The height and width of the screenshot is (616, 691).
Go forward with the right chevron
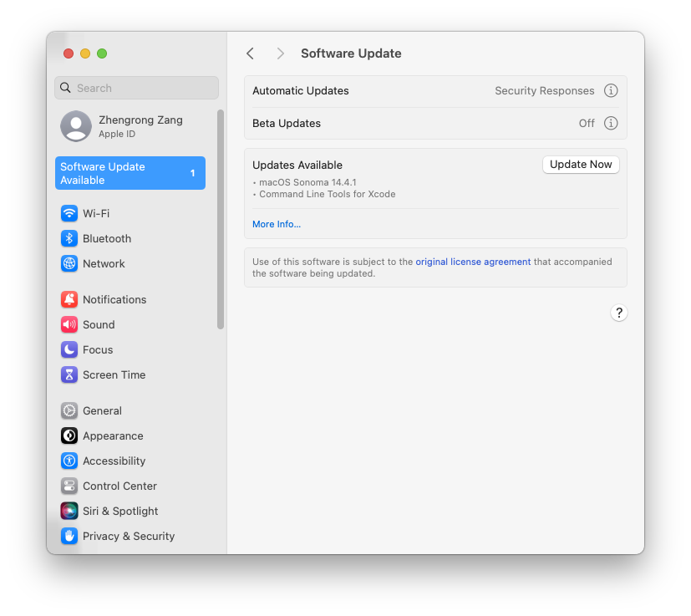(x=280, y=53)
